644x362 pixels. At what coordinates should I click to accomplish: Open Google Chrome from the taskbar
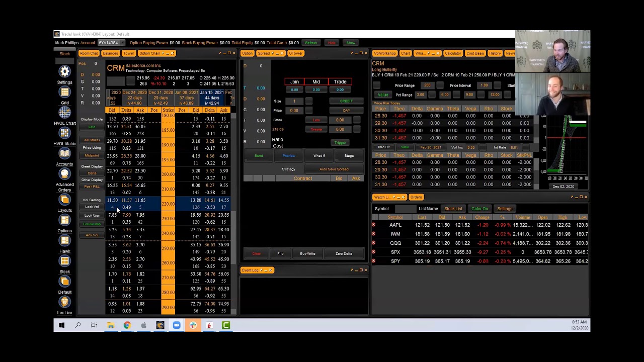127,325
